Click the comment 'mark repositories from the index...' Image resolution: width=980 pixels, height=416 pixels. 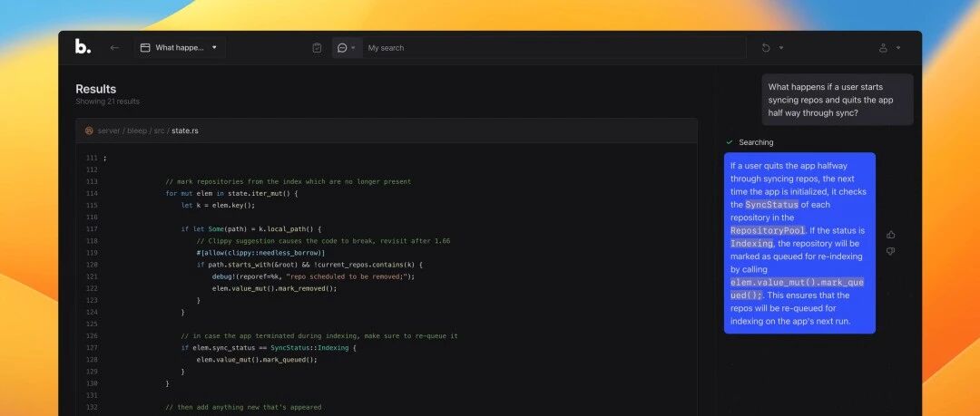289,182
